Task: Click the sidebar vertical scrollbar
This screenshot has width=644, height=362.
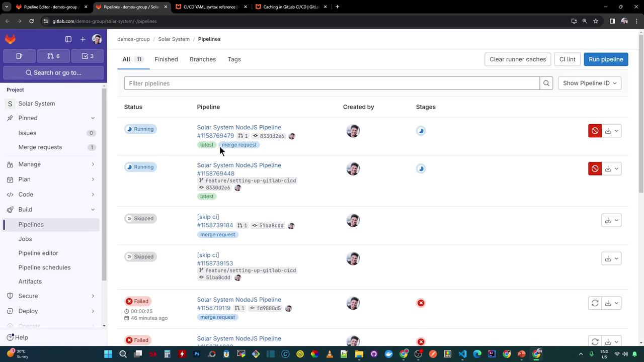Action: pyautogui.click(x=104, y=184)
